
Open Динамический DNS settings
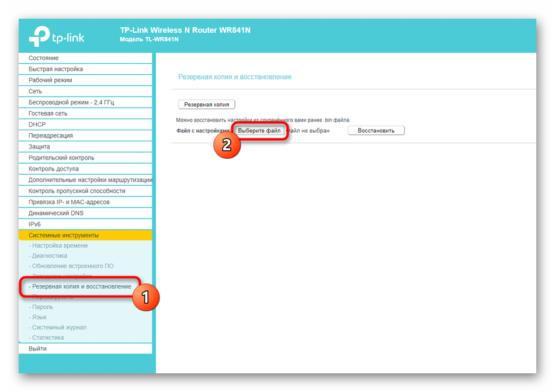click(x=56, y=213)
